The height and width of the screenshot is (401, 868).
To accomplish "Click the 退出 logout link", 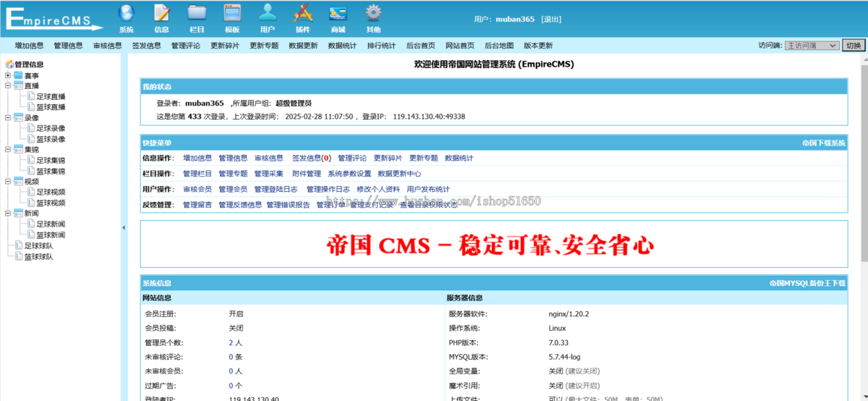I will (x=551, y=20).
